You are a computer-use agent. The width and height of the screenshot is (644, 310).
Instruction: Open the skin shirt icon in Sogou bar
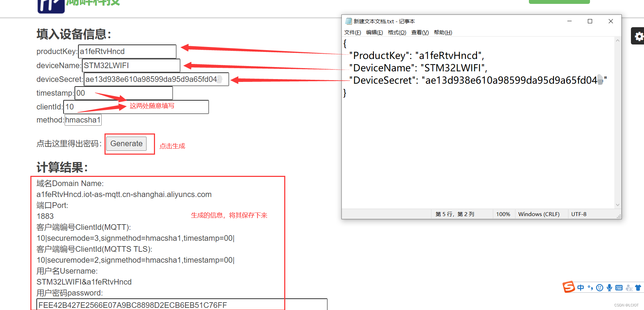[x=638, y=288]
